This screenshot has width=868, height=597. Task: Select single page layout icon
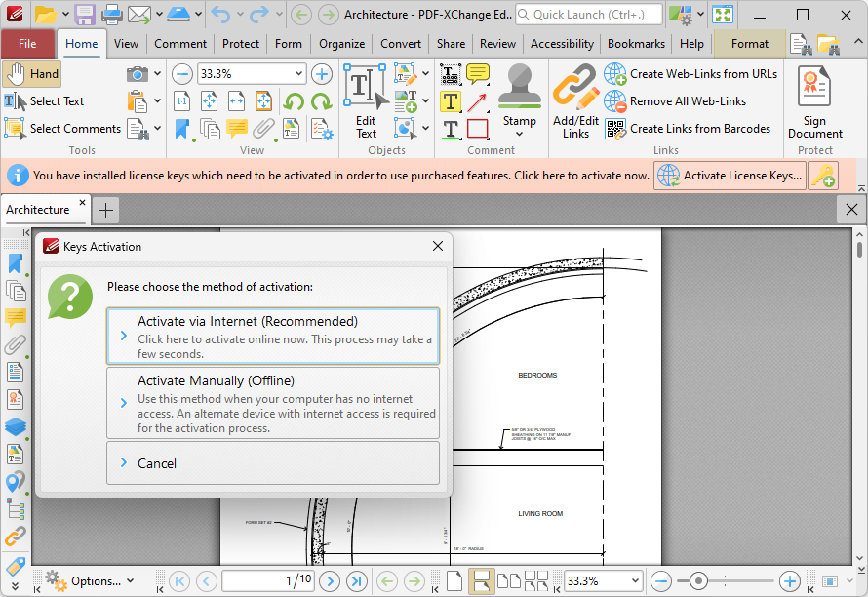(454, 581)
